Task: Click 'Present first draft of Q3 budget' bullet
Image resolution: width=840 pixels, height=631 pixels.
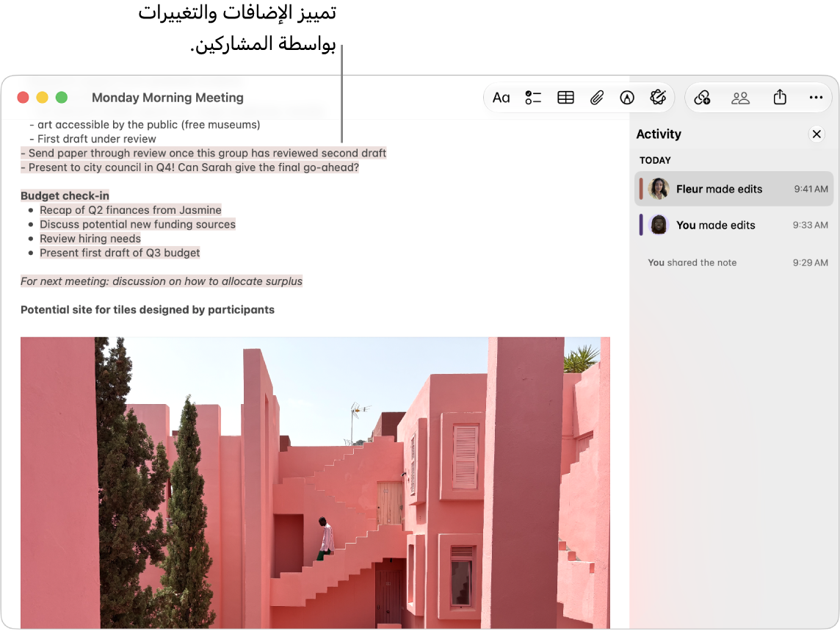Action: coord(120,253)
